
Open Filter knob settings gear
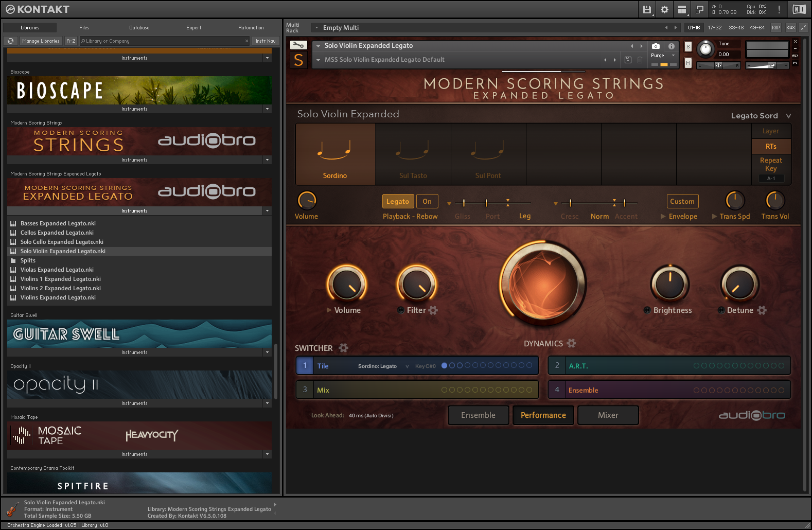[x=433, y=310]
